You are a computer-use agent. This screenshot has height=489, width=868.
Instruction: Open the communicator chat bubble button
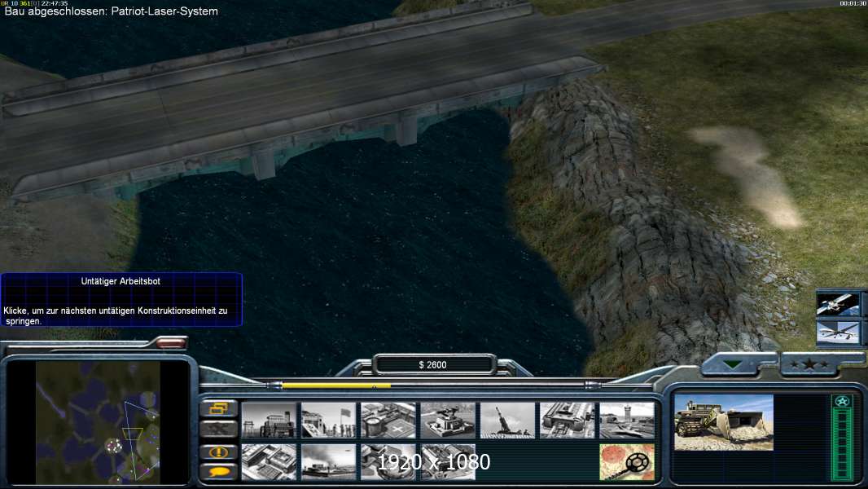click(x=219, y=472)
